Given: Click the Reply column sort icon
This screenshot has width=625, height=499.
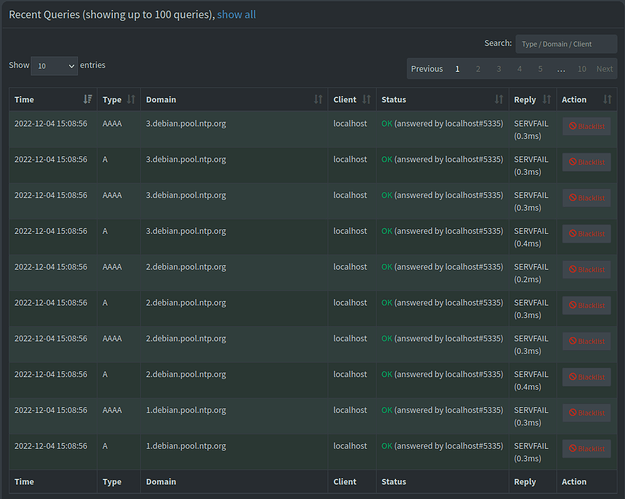Looking at the screenshot, I should 546,100.
